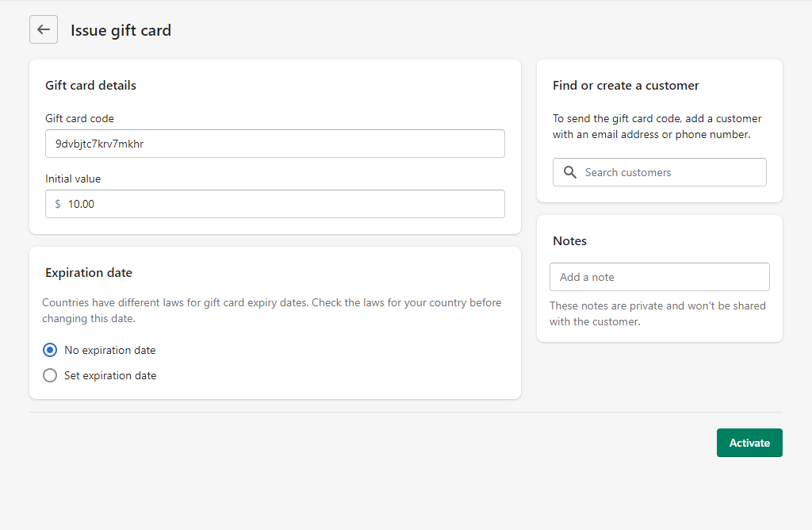Viewport: 812px width, 530px height.
Task: Click the "Gift card code" field label
Action: point(79,118)
